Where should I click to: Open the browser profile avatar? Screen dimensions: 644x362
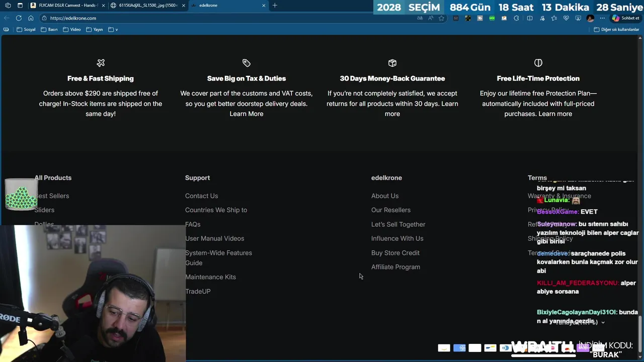(590, 18)
